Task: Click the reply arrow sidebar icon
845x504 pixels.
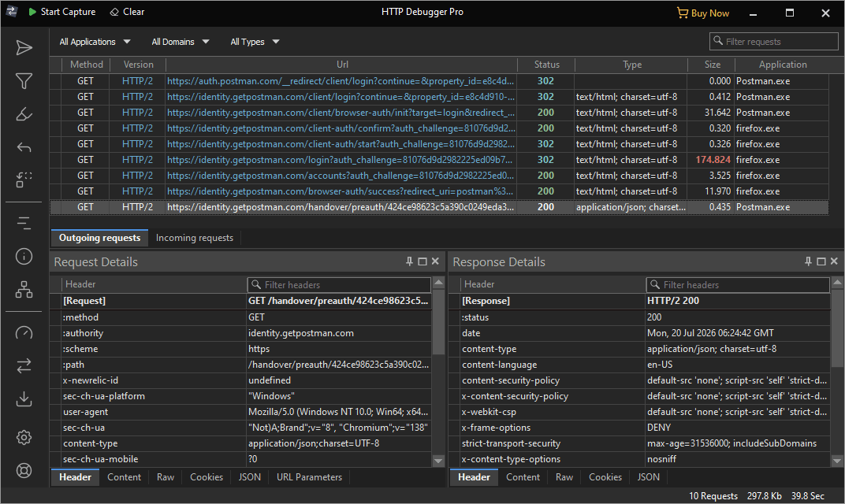Action: click(x=24, y=147)
